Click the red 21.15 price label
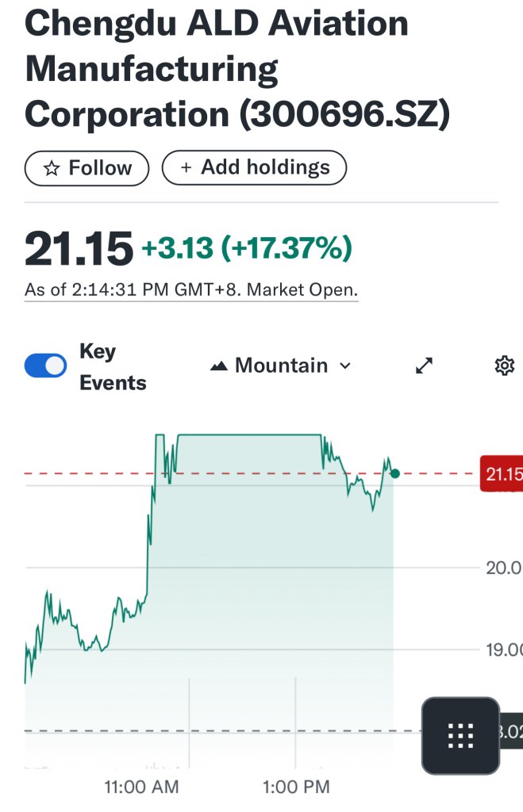Viewport: 523px width, 812px height. [502, 473]
